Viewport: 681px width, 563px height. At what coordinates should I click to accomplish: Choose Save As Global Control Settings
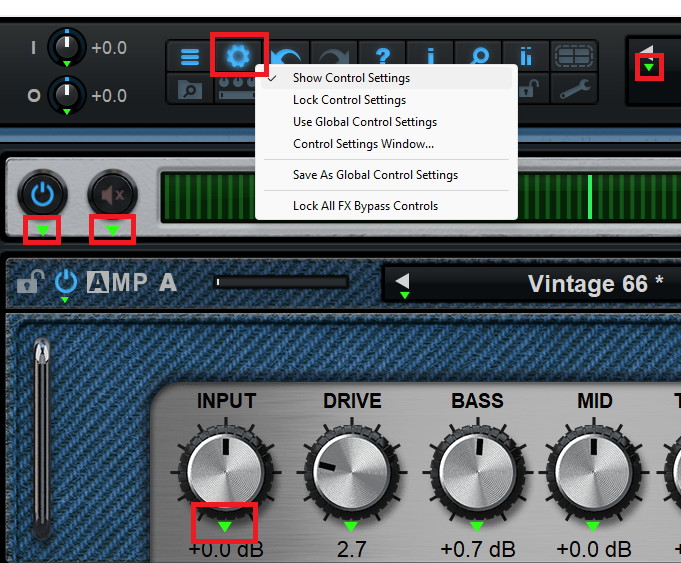[x=386, y=175]
